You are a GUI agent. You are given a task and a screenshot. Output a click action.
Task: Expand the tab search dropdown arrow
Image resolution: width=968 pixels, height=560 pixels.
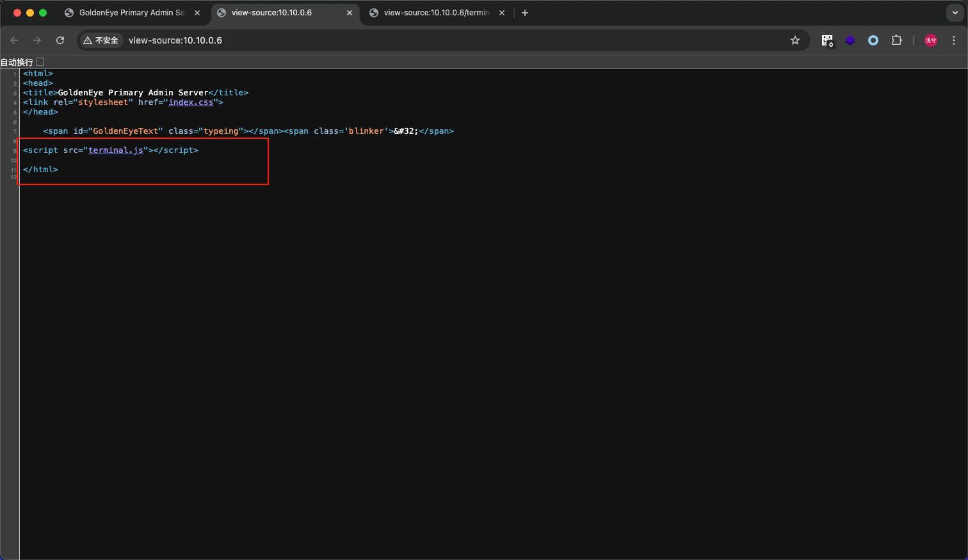955,13
